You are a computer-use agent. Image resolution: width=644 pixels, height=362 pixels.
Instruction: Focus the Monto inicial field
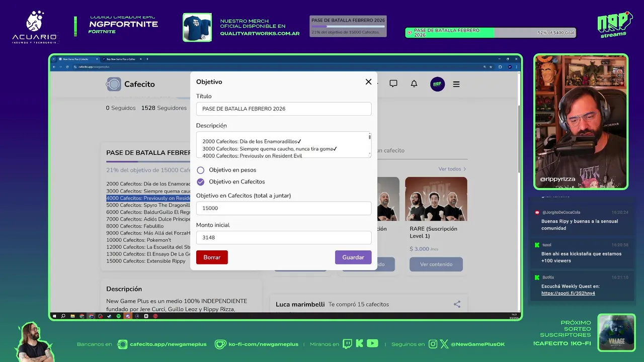tap(284, 237)
